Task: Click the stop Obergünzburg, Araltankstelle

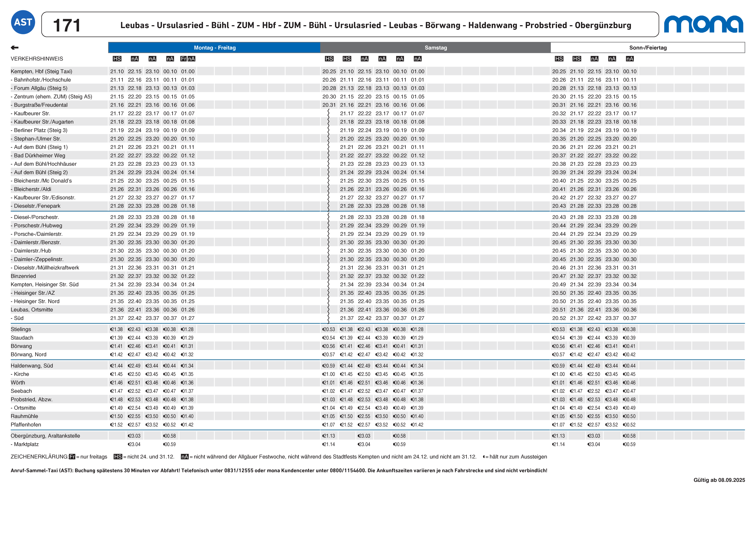Action: pos(45,436)
